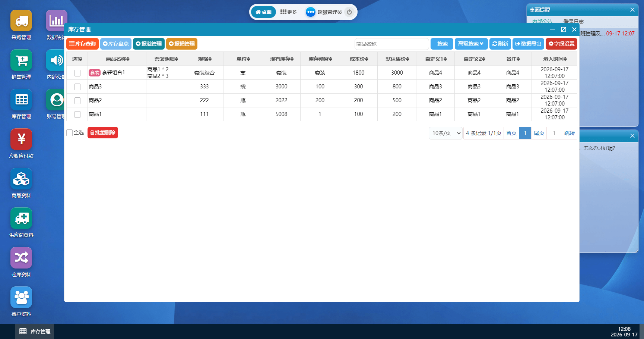Open the 销售管理 shopping cart icon
This screenshot has height=339, width=644.
[x=21, y=60]
